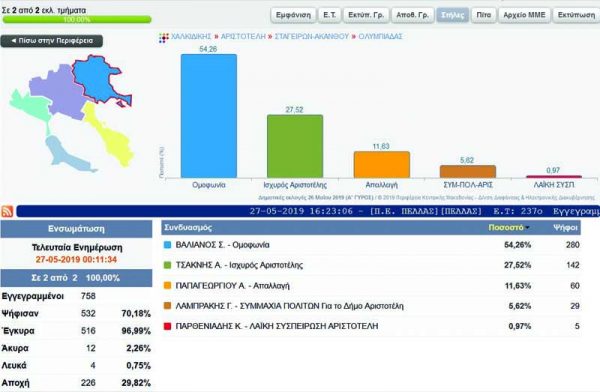Click the tall blue Ομοφωνία bar
The width and height of the screenshot is (600, 392).
pos(209,116)
